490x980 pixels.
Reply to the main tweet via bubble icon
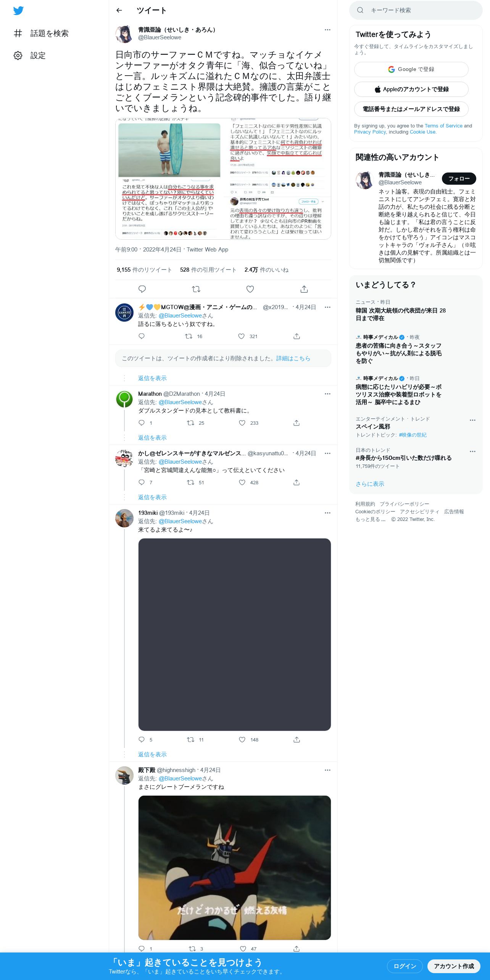[142, 289]
